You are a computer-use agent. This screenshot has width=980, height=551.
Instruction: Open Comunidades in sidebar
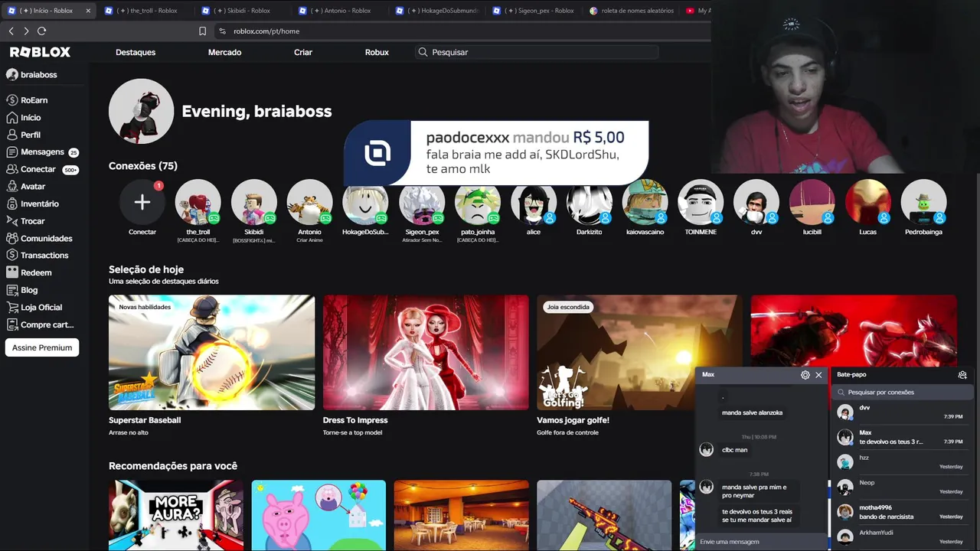coord(40,239)
